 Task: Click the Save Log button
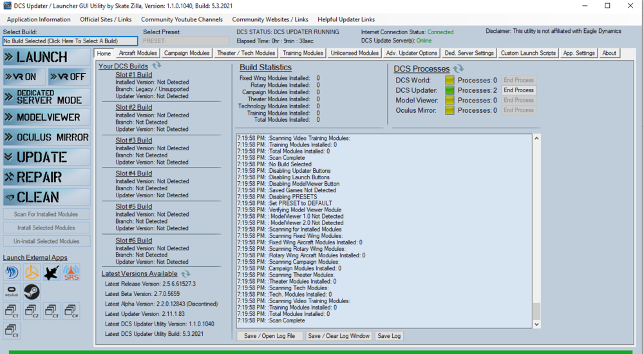[x=389, y=336]
